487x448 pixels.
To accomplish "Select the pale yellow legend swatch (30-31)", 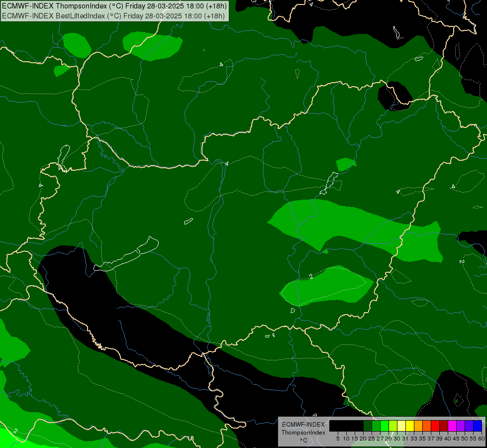I will (401, 426).
